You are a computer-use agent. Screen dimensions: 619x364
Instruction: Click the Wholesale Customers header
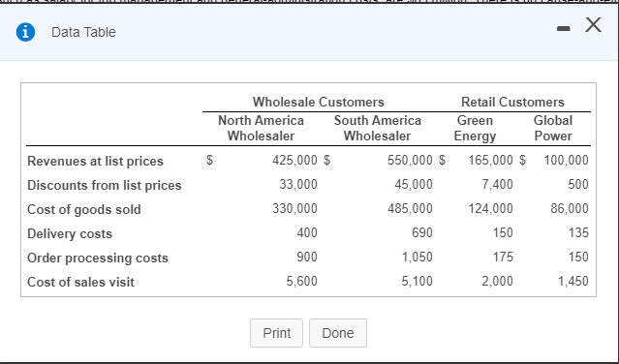point(318,102)
